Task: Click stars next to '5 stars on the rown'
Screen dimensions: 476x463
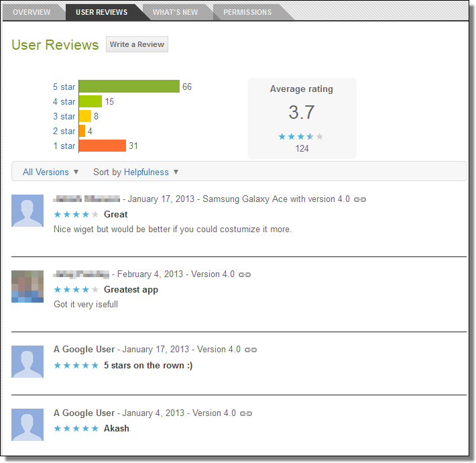Action: click(x=76, y=365)
